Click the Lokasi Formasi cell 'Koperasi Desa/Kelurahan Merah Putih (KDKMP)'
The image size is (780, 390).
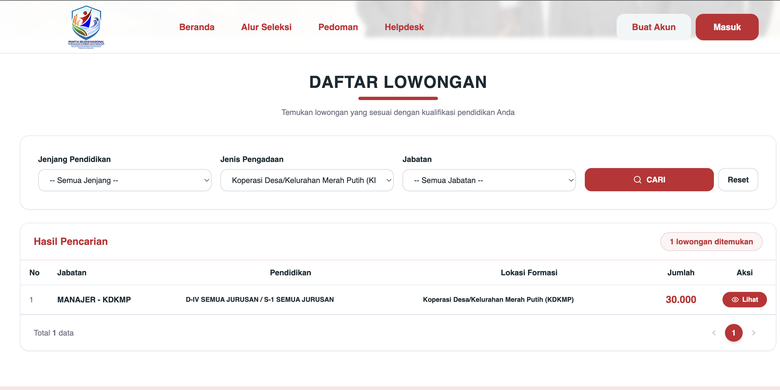point(498,300)
